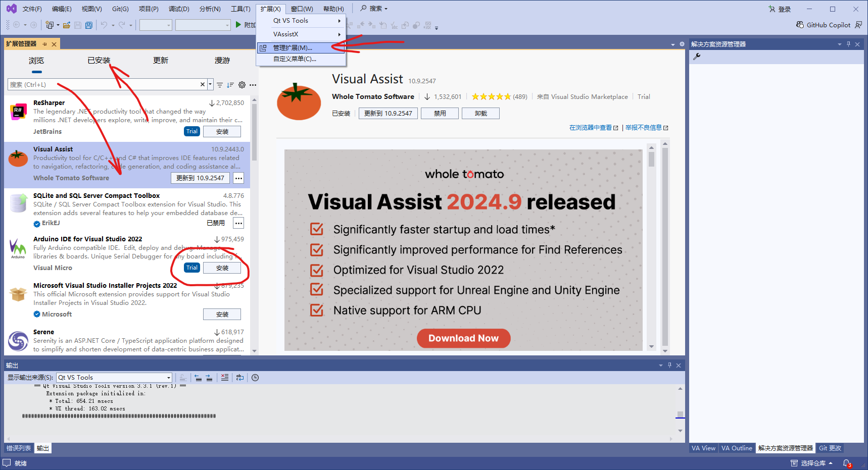Image resolution: width=868 pixels, height=470 pixels.
Task: Install Arduino IDE for Visual Studio 2022
Action: [x=222, y=268]
